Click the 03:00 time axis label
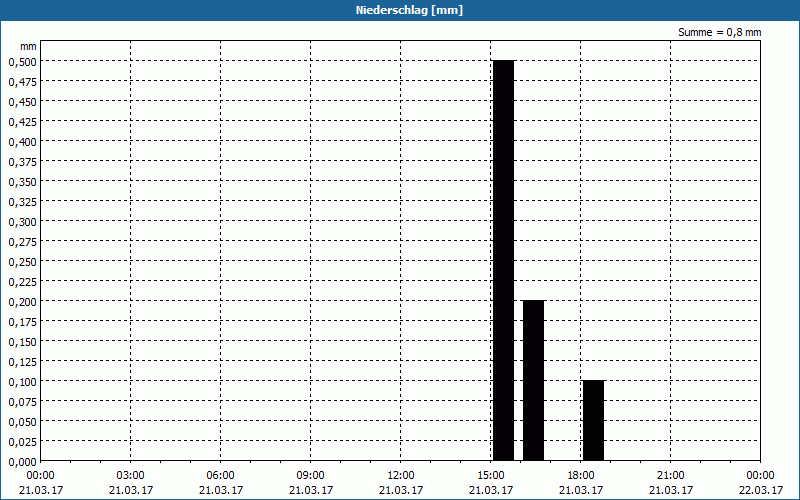800x500 pixels. pos(131,475)
